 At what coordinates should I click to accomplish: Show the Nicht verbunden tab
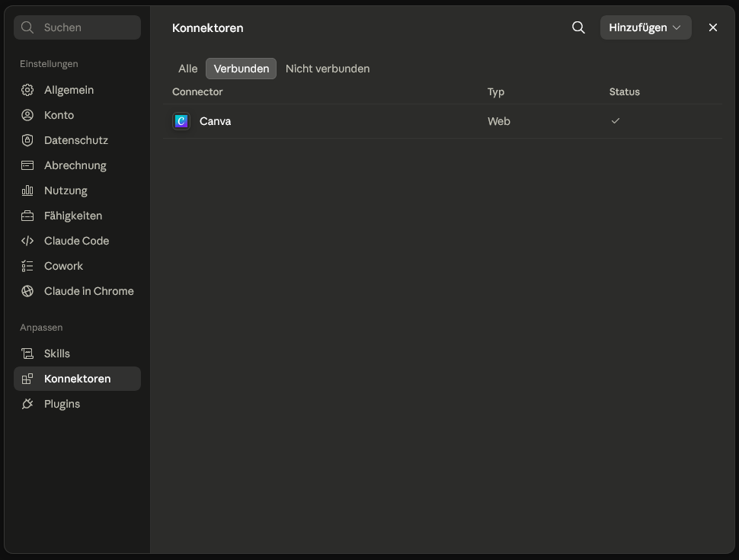coord(328,69)
